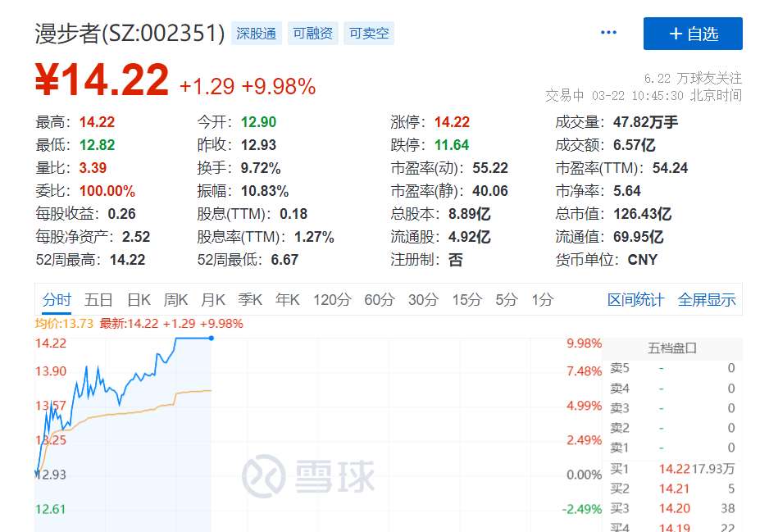Click the 买2 order book row

coord(672,489)
